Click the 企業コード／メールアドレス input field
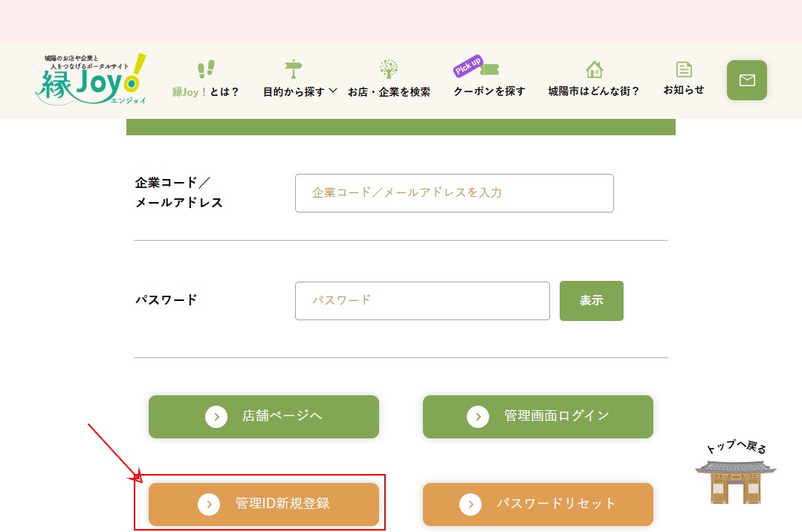Image resolution: width=802 pixels, height=532 pixels. click(x=454, y=192)
